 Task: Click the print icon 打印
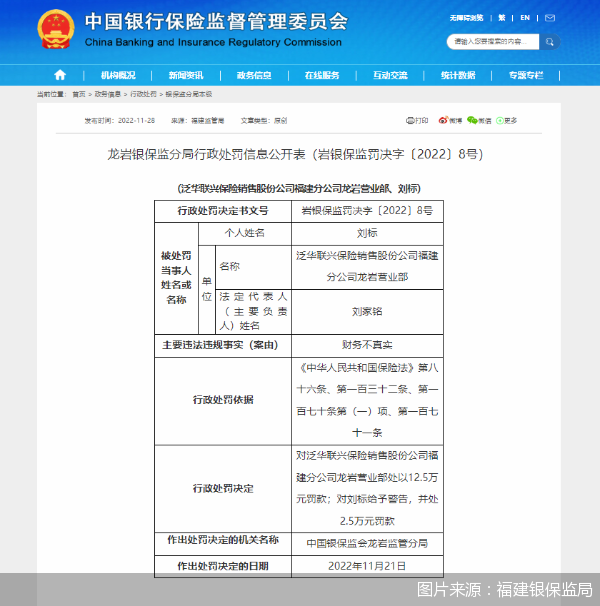pyautogui.click(x=417, y=121)
